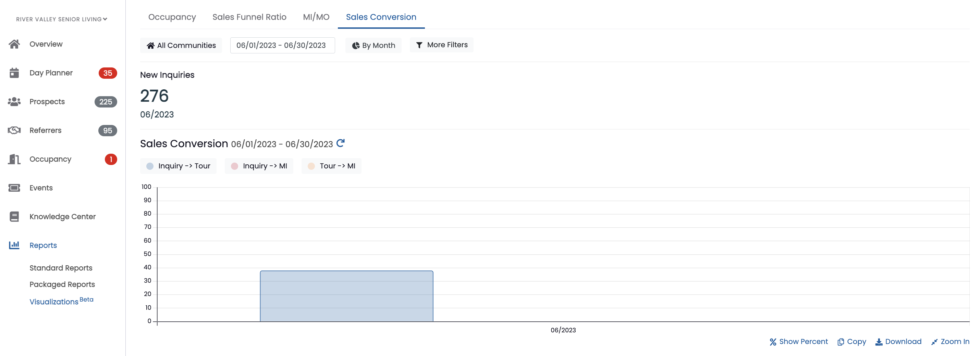Screen dimensions: 980x356
Task: Expand River Valley Senior Living dropdown
Action: tap(62, 20)
